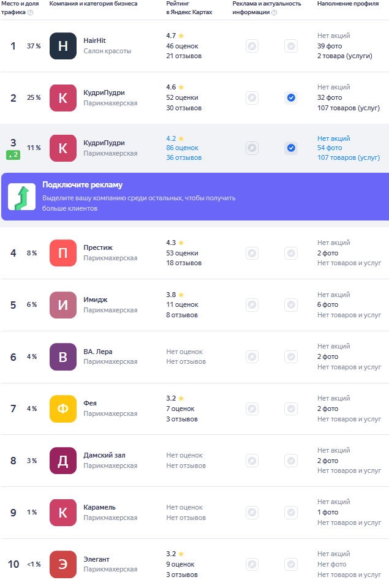Click the verified checkmark in Фея row
The image size is (389, 588).
click(x=291, y=409)
